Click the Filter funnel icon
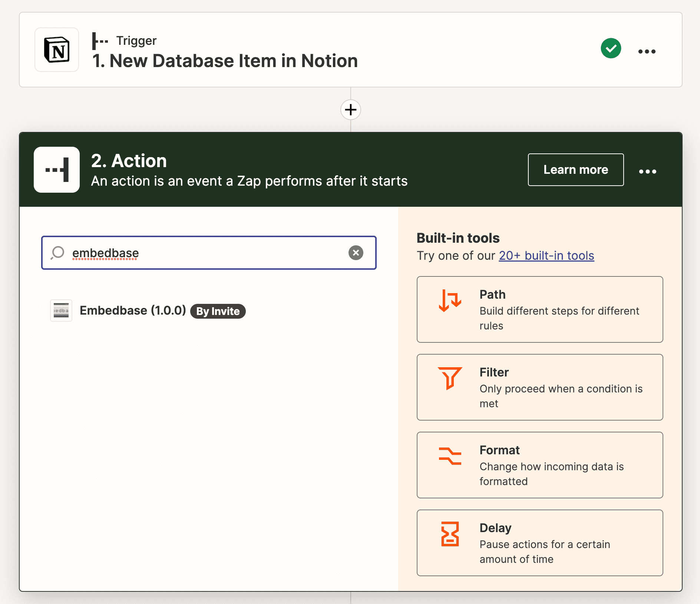The height and width of the screenshot is (604, 700). click(450, 378)
